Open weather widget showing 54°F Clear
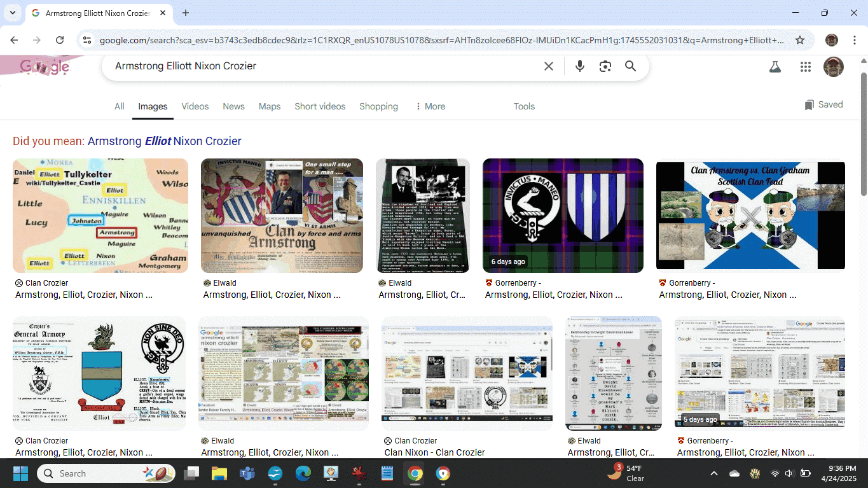 click(626, 473)
